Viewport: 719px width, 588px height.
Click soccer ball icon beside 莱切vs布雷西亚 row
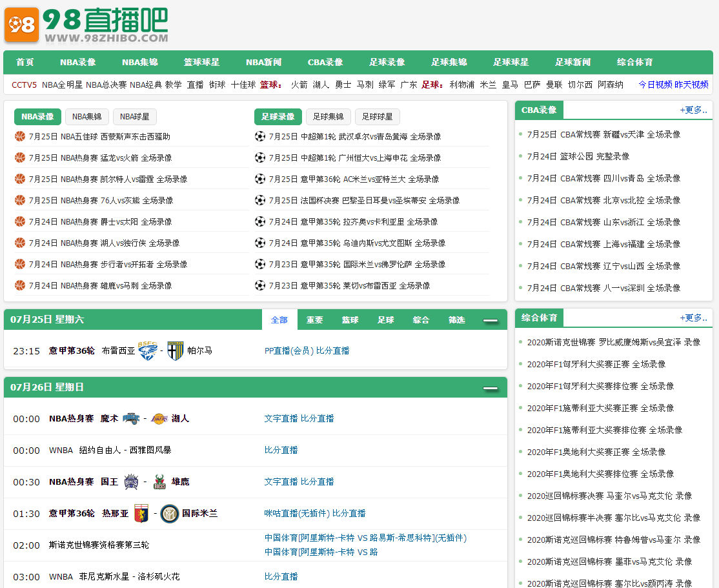click(260, 285)
